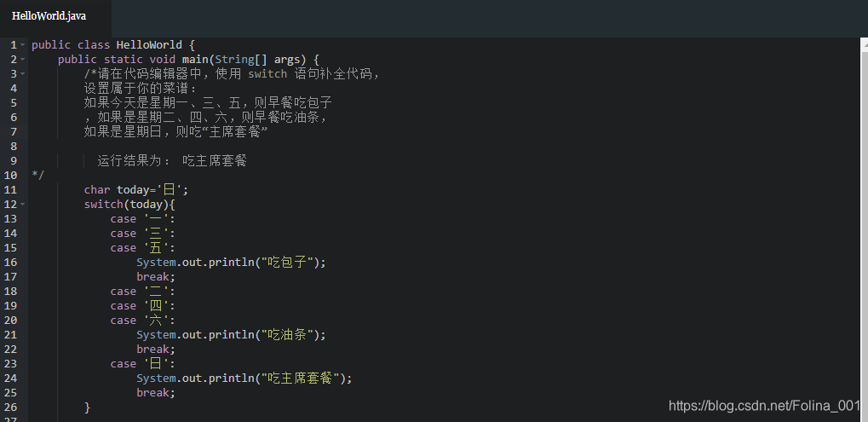Click the '运行结果为: 吃主席套餐' comment line
This screenshot has width=868, height=422.
171,161
